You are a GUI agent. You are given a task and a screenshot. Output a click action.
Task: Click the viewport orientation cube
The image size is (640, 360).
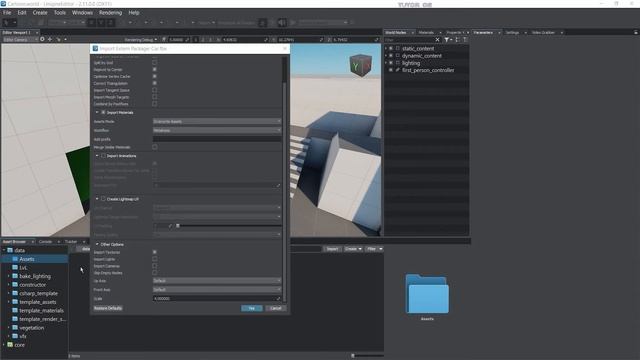tap(360, 65)
